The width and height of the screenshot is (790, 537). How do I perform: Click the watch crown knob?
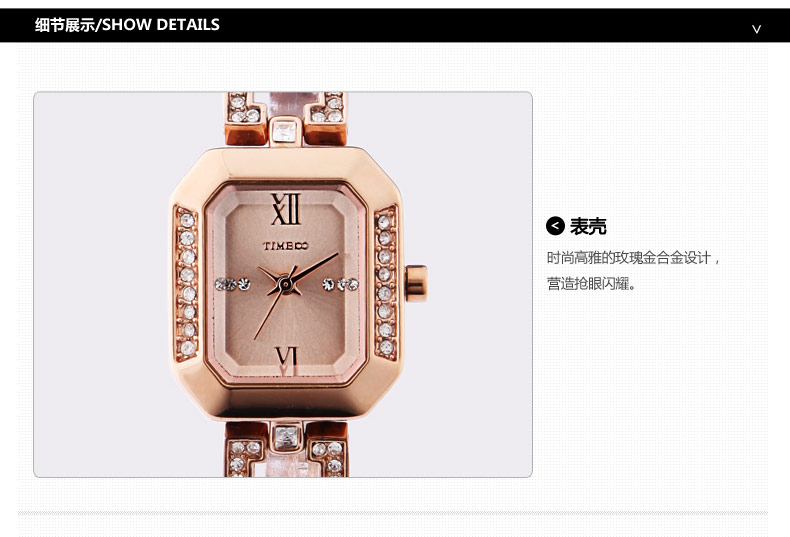(417, 284)
